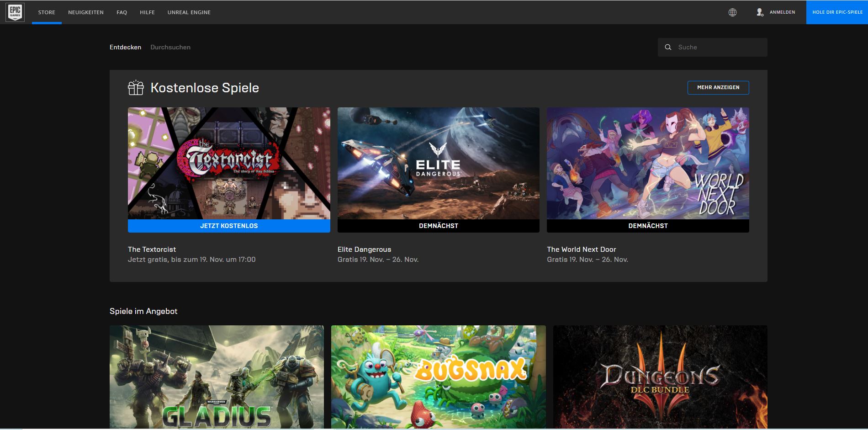Open the Gladius game thumbnail

click(217, 377)
